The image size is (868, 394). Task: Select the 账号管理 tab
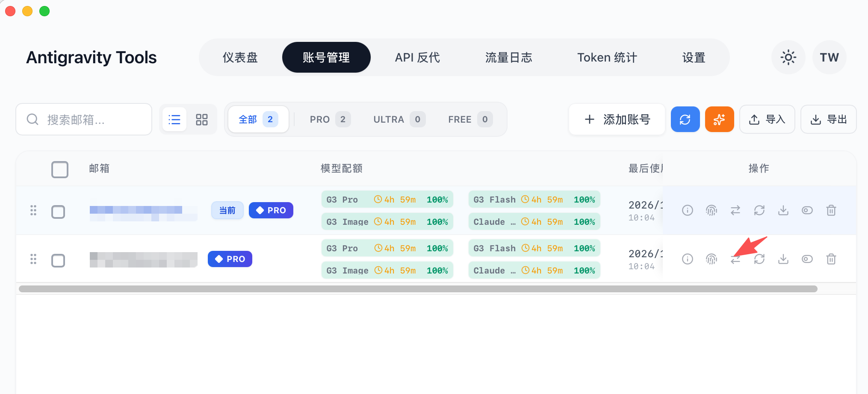pyautogui.click(x=326, y=57)
